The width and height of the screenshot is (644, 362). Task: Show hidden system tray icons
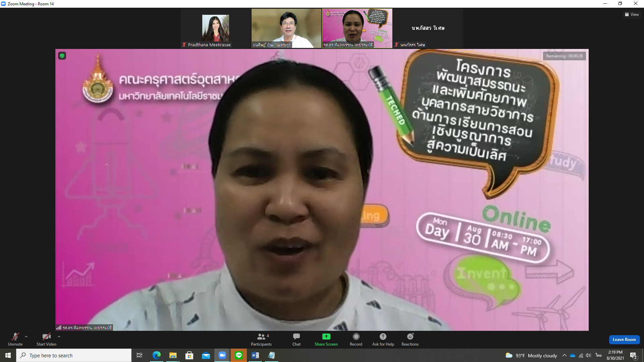click(x=565, y=355)
